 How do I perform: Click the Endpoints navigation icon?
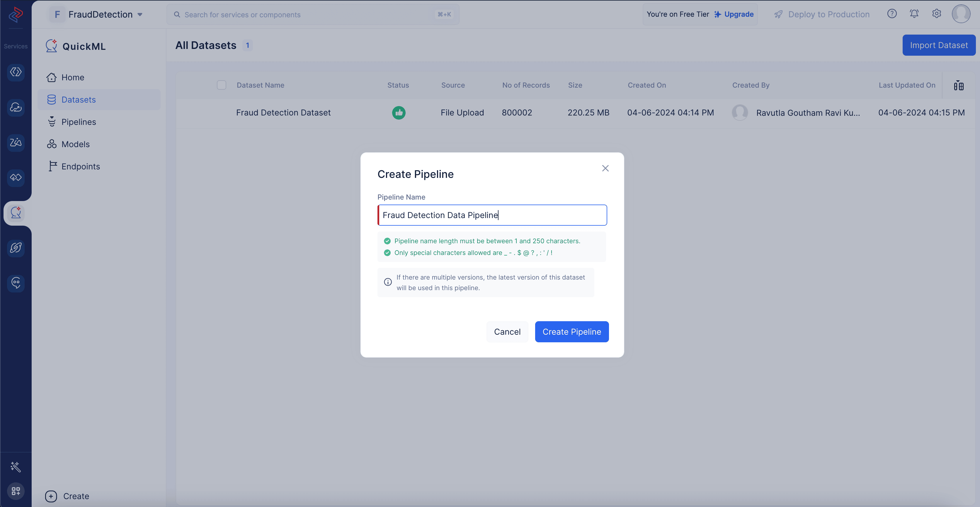click(x=52, y=166)
